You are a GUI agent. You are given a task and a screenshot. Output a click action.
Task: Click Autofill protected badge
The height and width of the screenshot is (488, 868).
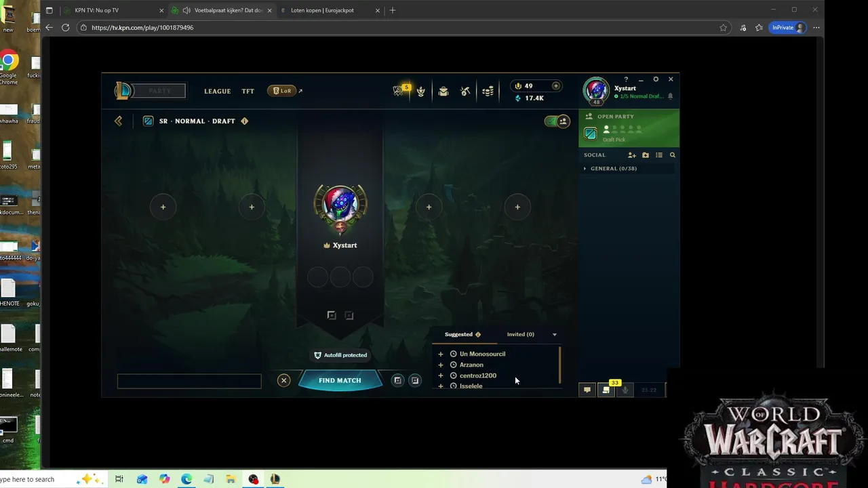340,355
